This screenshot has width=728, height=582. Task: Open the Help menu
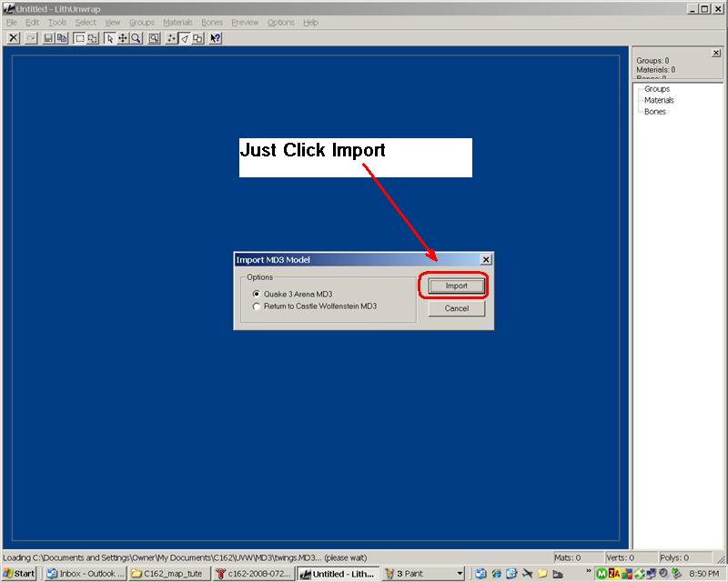point(310,22)
